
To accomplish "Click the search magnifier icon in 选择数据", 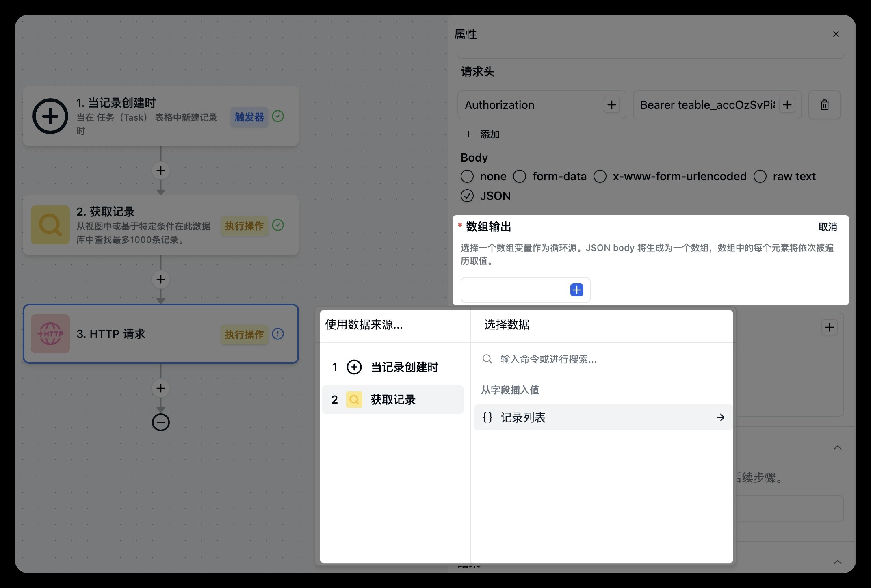I will 487,359.
